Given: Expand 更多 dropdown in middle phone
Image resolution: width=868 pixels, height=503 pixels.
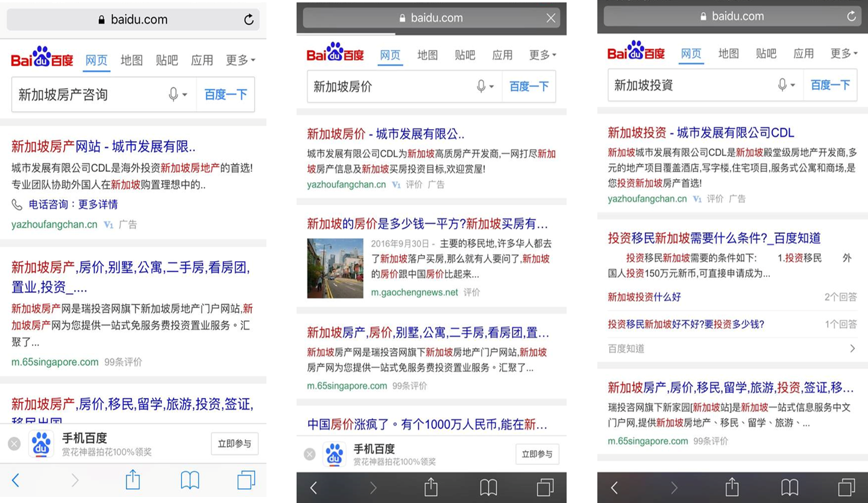Looking at the screenshot, I should tap(542, 55).
